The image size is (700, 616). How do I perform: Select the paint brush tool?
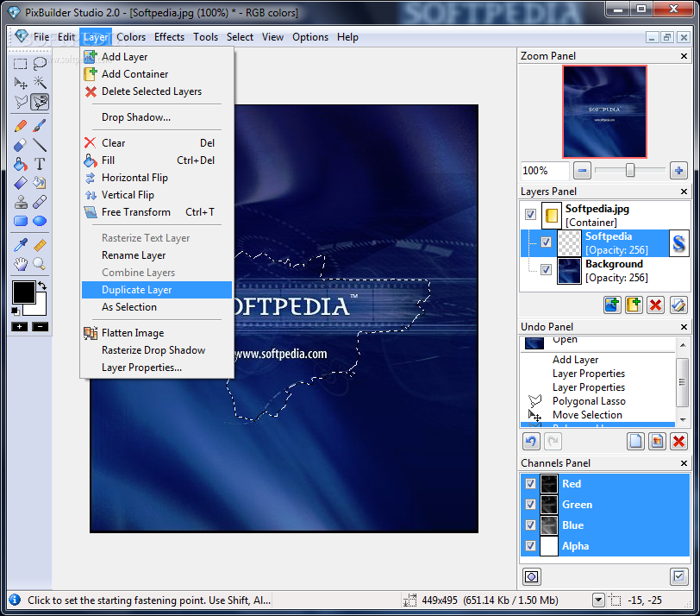point(40,126)
